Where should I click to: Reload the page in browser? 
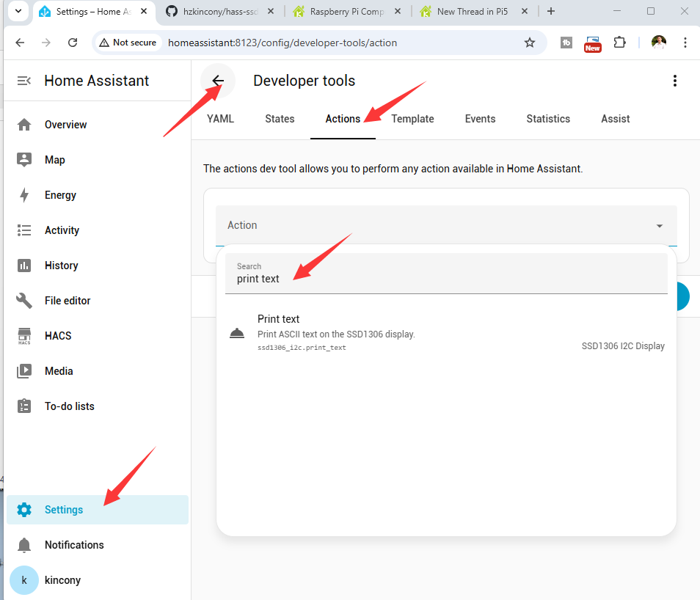coord(73,43)
